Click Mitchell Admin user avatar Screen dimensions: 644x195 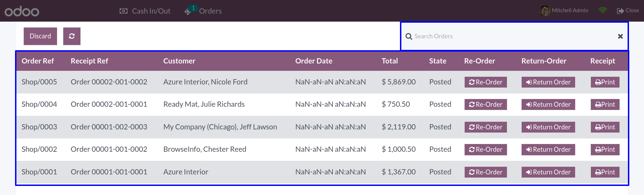point(545,11)
